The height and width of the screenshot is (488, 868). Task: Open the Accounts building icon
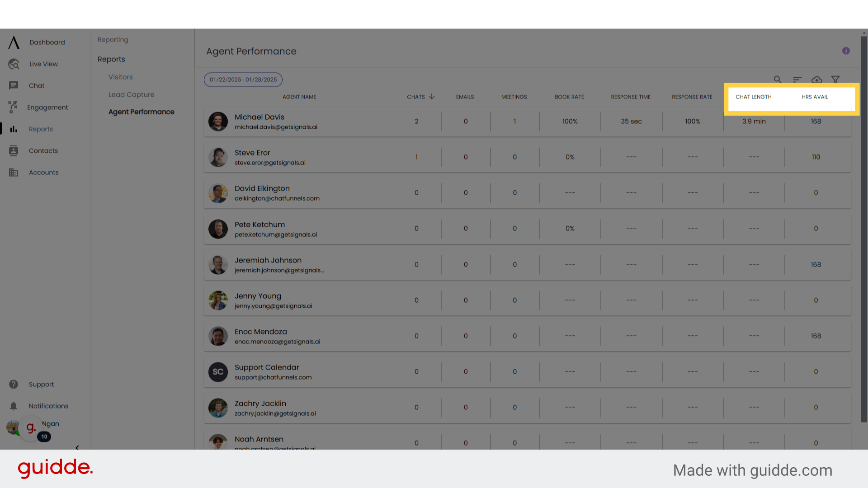coord(14,173)
